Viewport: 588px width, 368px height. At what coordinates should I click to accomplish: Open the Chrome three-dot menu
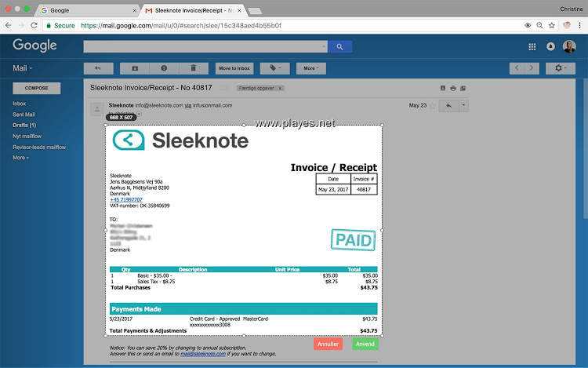pos(579,25)
